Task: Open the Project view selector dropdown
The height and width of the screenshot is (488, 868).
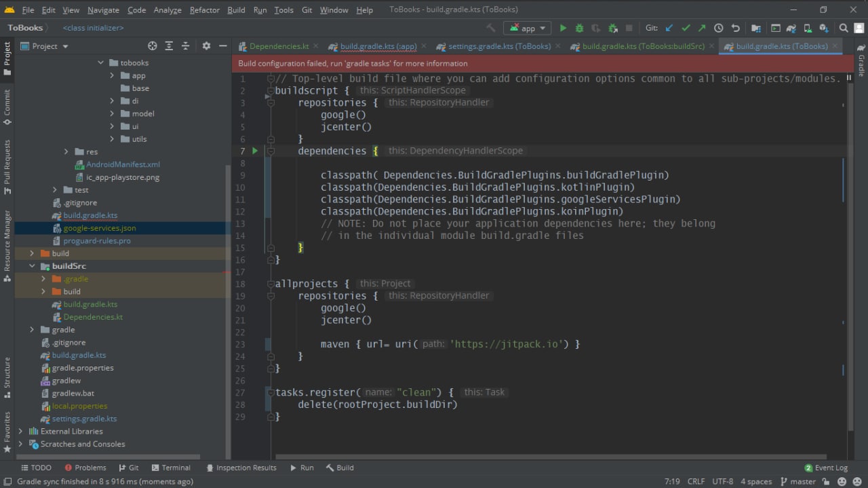Action: [x=45, y=45]
